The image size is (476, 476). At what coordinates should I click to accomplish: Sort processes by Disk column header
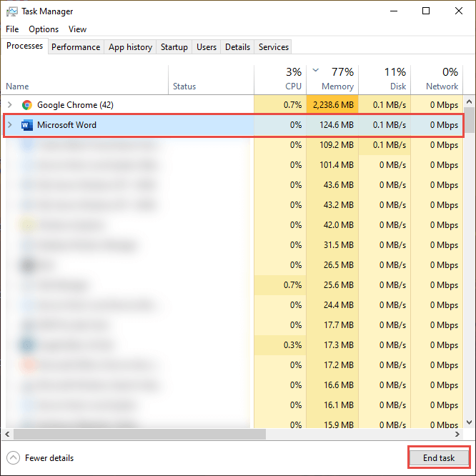pyautogui.click(x=385, y=79)
